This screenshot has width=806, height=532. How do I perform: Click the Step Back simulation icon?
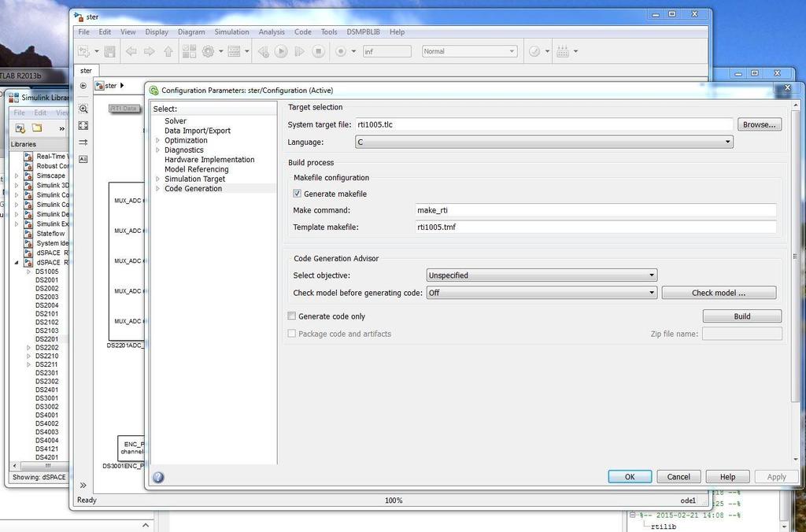pyautogui.click(x=263, y=51)
